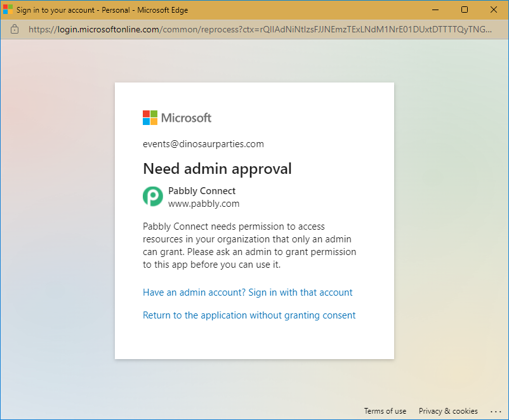Open the Privacy & cookies link

(x=448, y=411)
